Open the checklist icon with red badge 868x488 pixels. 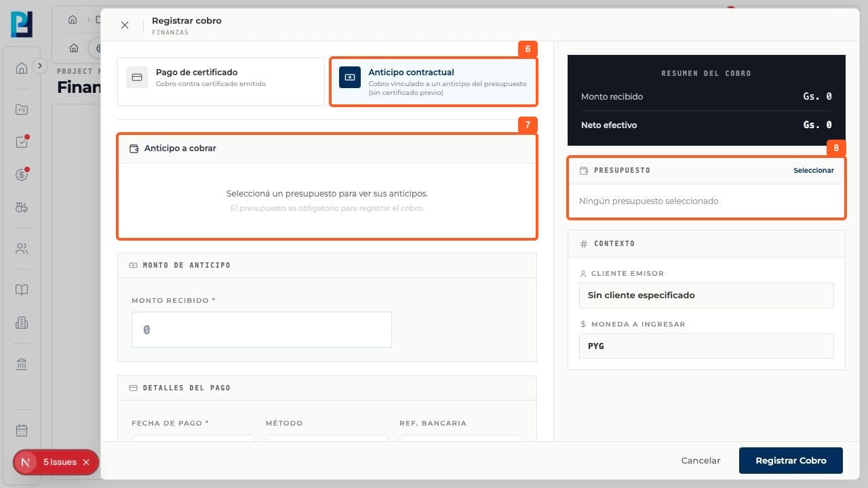tap(22, 142)
